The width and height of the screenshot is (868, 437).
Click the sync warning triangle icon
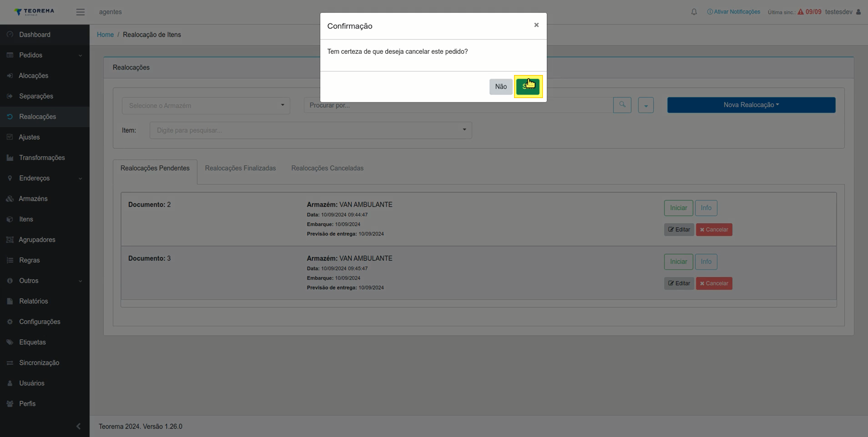[801, 12]
